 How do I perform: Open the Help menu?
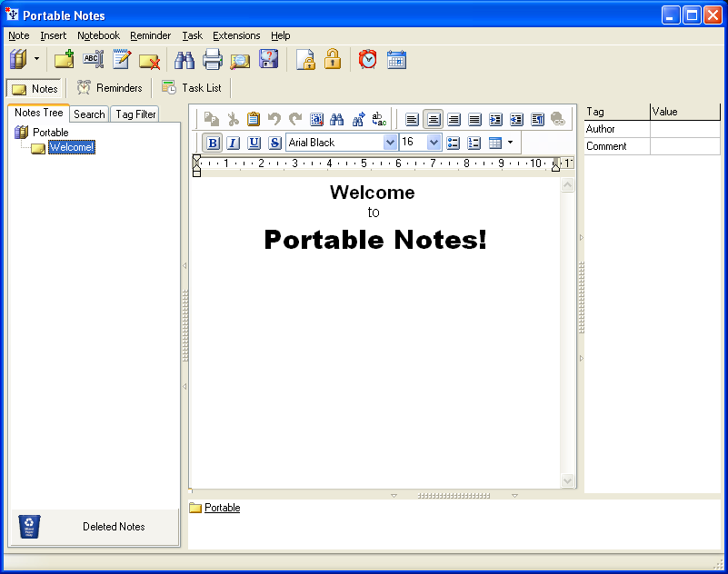click(281, 35)
